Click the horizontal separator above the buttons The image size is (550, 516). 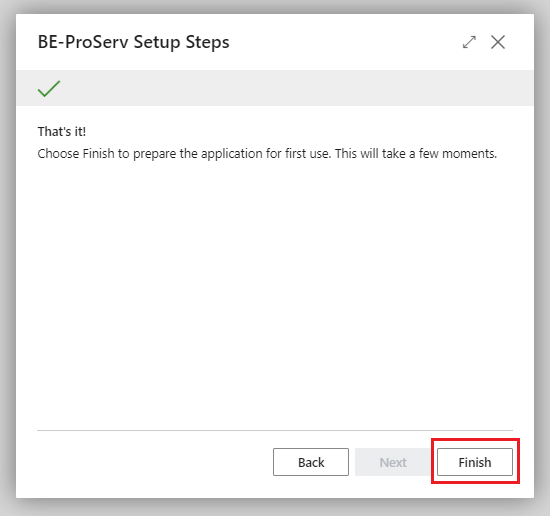275,430
